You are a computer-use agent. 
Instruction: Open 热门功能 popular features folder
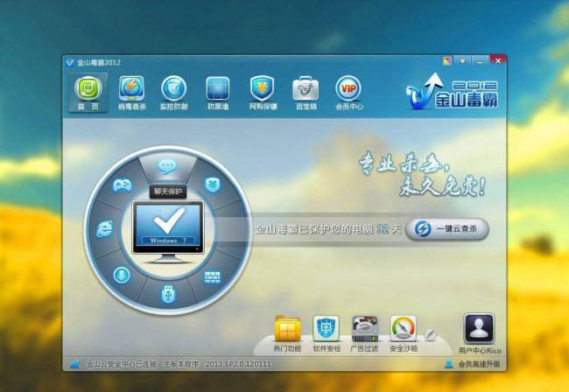pos(287,334)
